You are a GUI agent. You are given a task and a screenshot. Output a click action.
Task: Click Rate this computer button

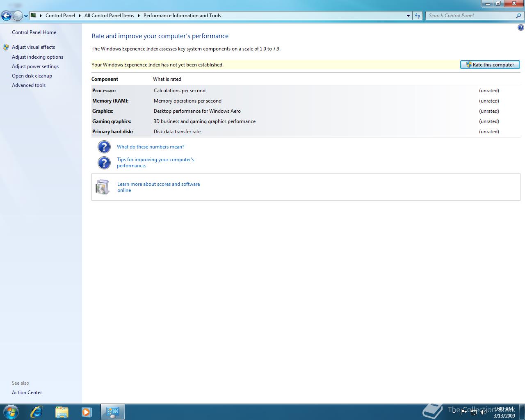click(490, 65)
